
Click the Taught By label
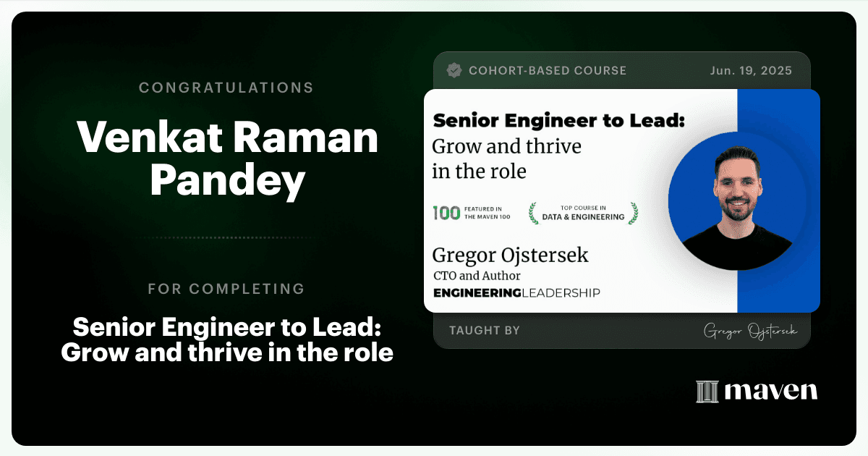[485, 330]
